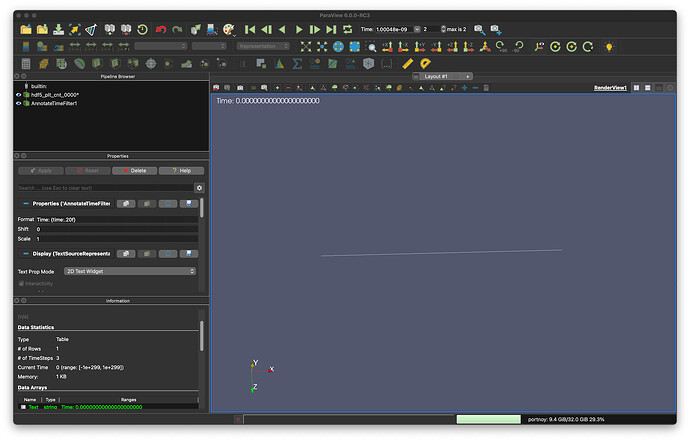The width and height of the screenshot is (690, 440).
Task: Set view direction to -X
Action: (x=404, y=46)
